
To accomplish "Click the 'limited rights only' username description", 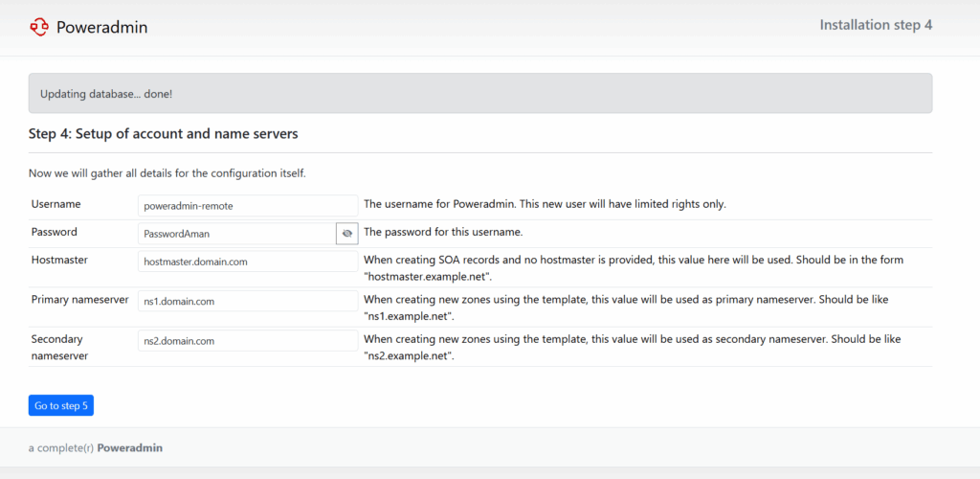I will pyautogui.click(x=545, y=204).
